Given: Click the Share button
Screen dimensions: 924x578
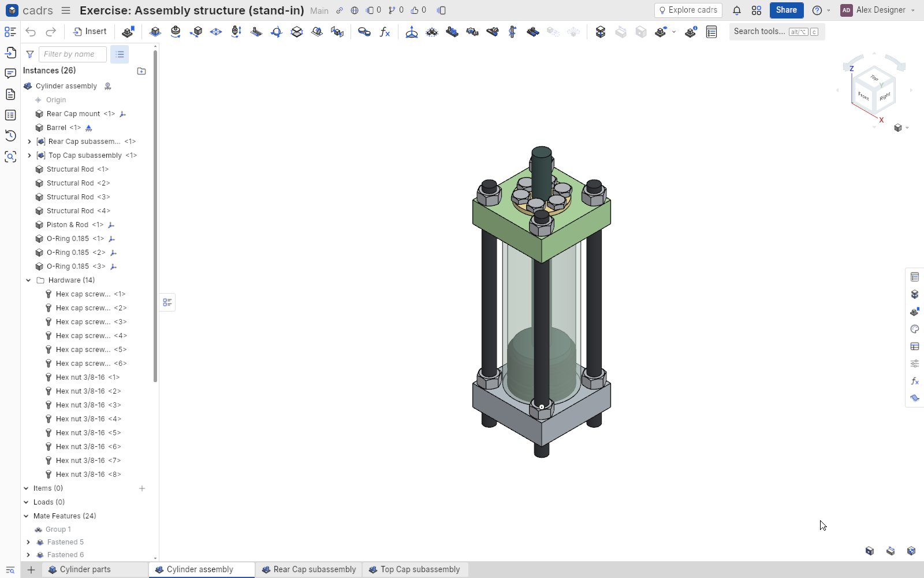Looking at the screenshot, I should (x=787, y=10).
